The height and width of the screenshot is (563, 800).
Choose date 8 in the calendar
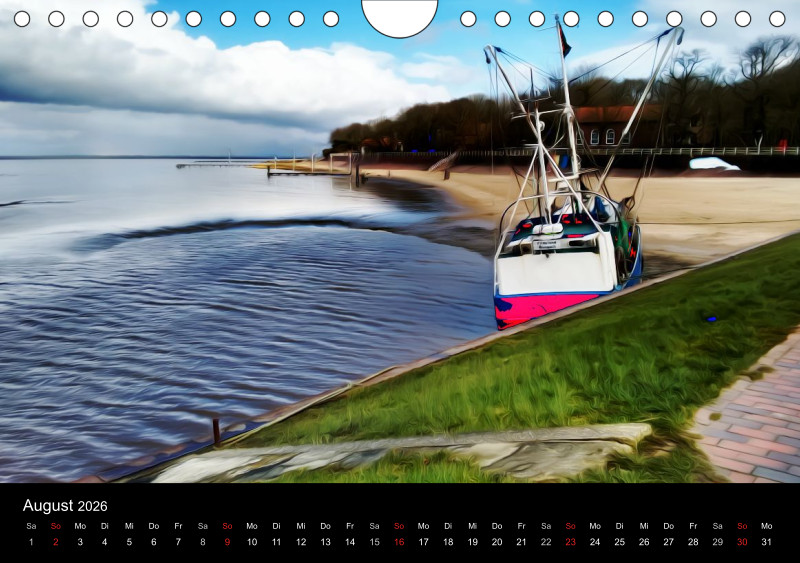tap(203, 542)
